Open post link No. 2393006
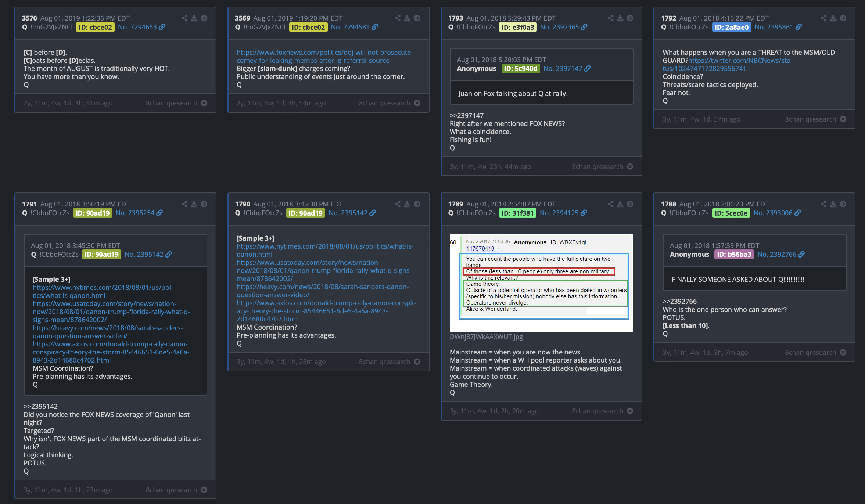Screen dimensions: 865x504 [777, 213]
